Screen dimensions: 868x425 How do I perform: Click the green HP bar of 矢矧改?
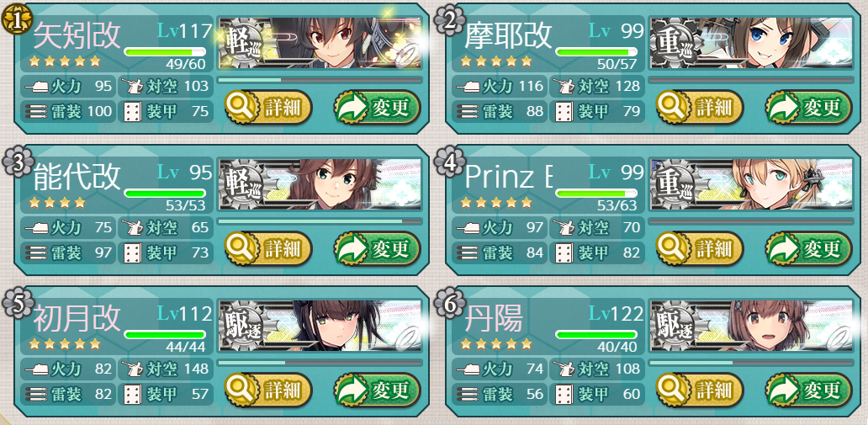[165, 51]
